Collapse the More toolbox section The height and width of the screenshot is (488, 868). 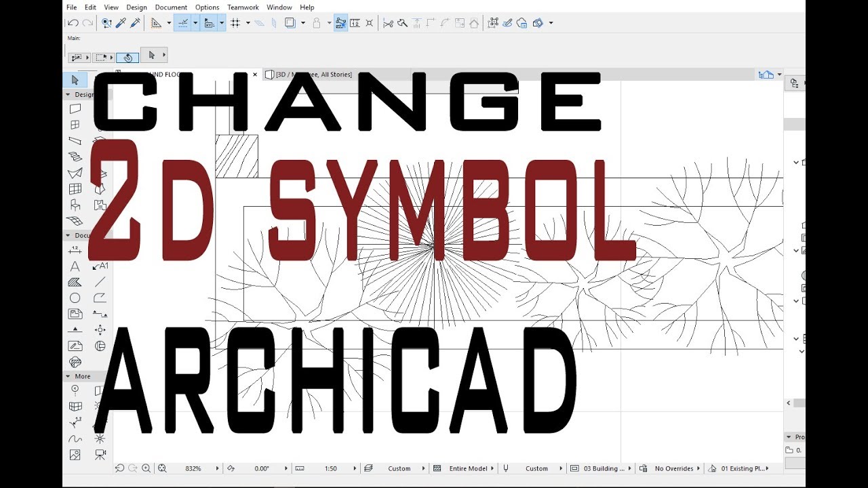coord(68,376)
